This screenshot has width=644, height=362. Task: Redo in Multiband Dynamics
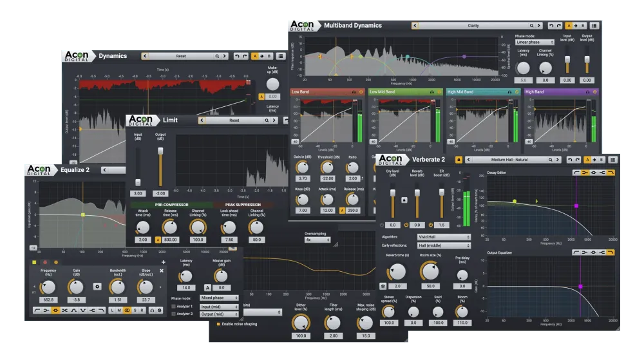tap(558, 26)
